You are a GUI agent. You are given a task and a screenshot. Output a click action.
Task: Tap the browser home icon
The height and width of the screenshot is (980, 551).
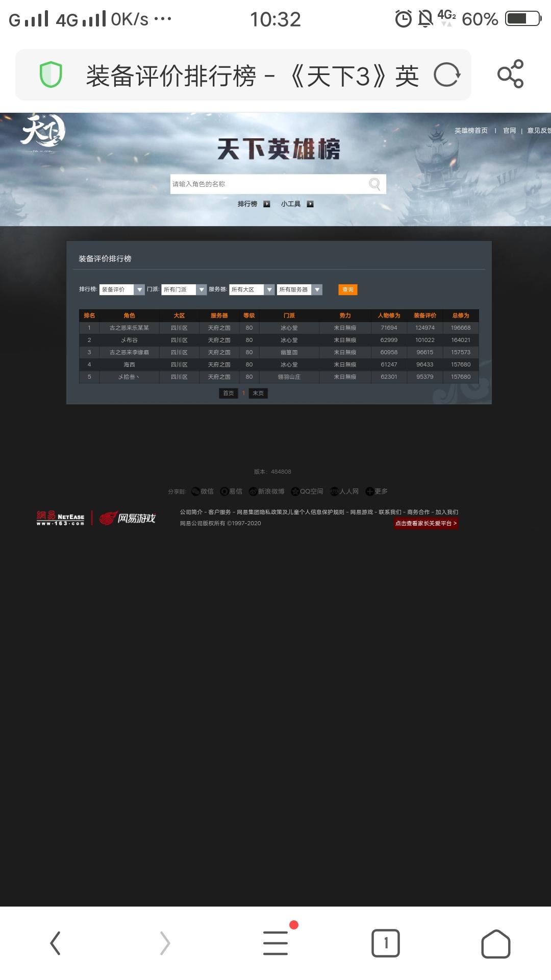tap(496, 943)
